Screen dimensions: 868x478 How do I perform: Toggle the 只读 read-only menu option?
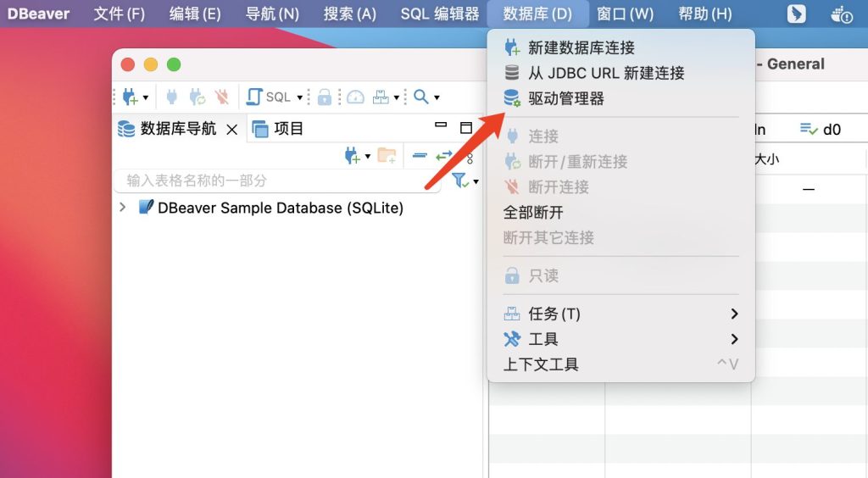click(621, 275)
